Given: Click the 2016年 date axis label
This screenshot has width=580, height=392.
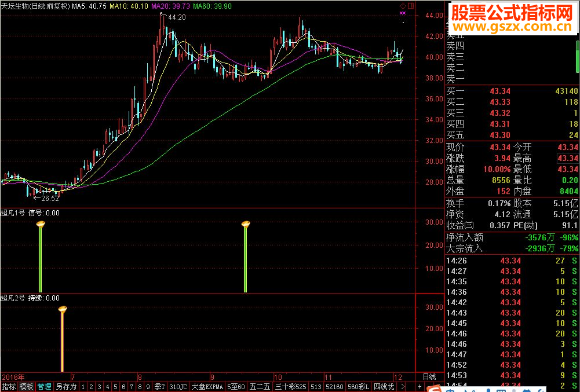Looking at the screenshot, I should 13,378.
